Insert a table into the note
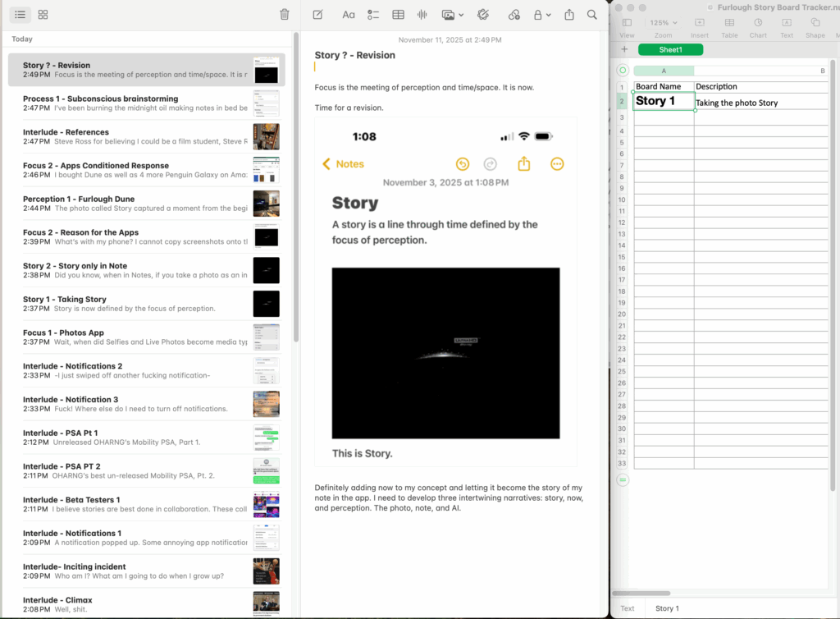Viewport: 840px width, 619px height. click(x=398, y=15)
